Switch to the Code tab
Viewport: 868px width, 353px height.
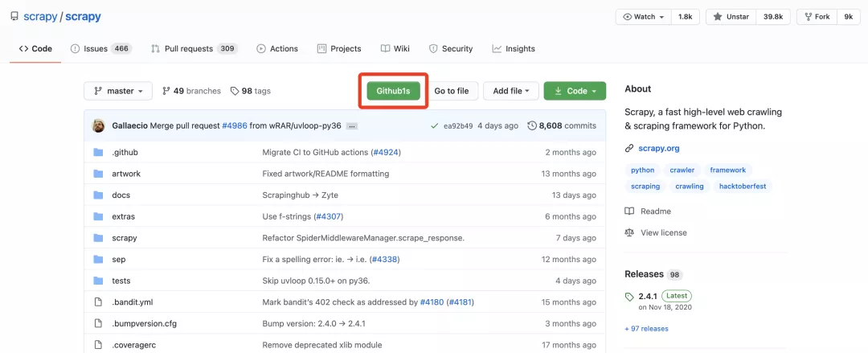click(x=35, y=49)
